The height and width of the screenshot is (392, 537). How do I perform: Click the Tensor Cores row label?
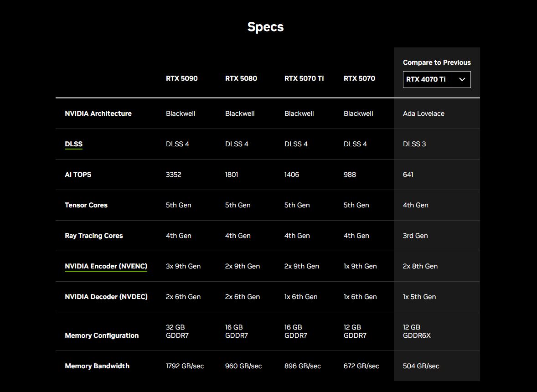86,205
